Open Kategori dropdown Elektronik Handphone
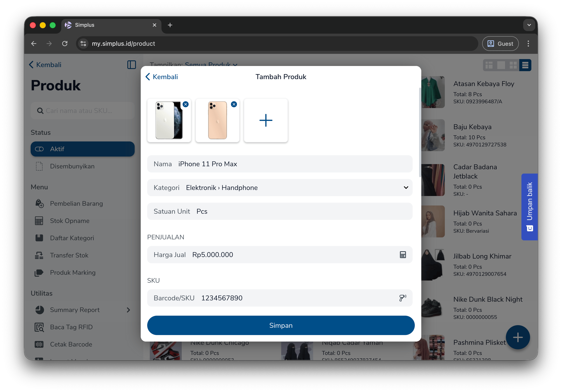562x392 pixels. pos(279,188)
